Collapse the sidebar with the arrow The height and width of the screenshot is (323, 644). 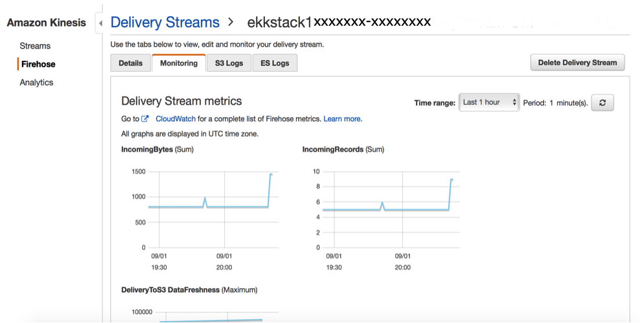100,23
